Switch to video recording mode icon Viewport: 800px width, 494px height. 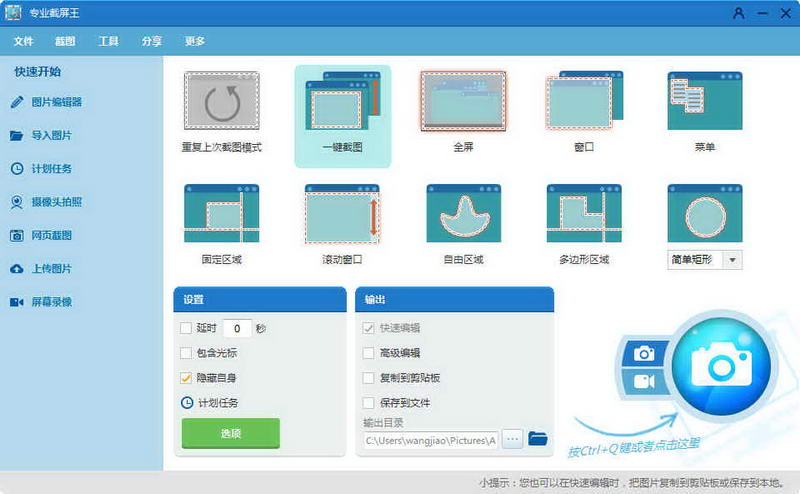pyautogui.click(x=644, y=382)
